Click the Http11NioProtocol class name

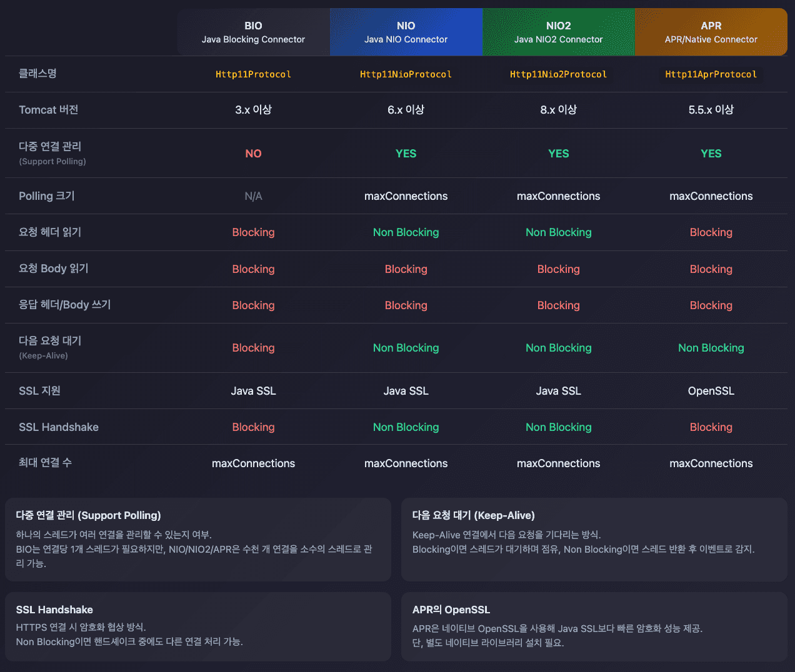406,74
